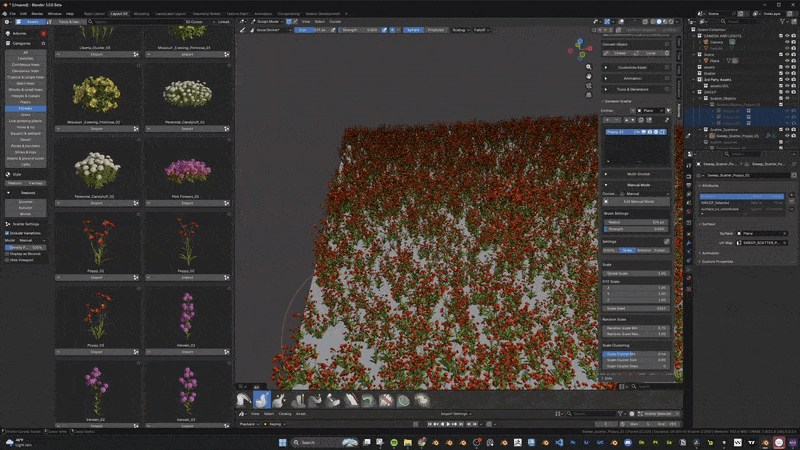
Task: Adjust the Radius brush slider
Action: (636, 222)
